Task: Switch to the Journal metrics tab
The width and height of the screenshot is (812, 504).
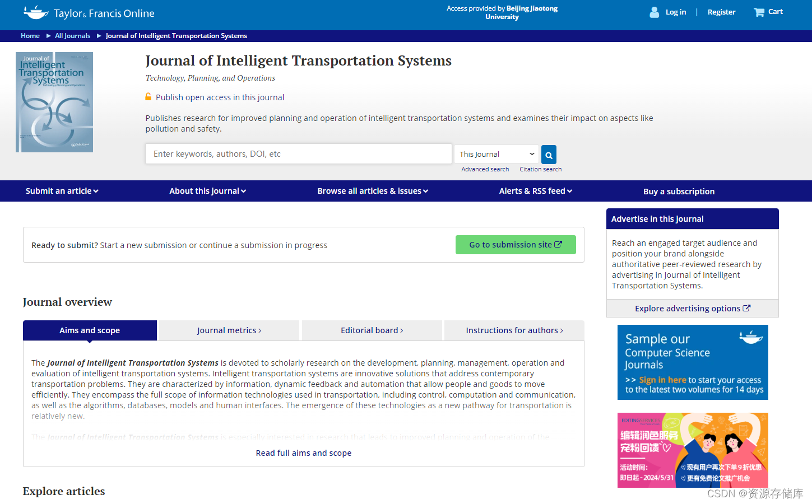Action: click(229, 330)
